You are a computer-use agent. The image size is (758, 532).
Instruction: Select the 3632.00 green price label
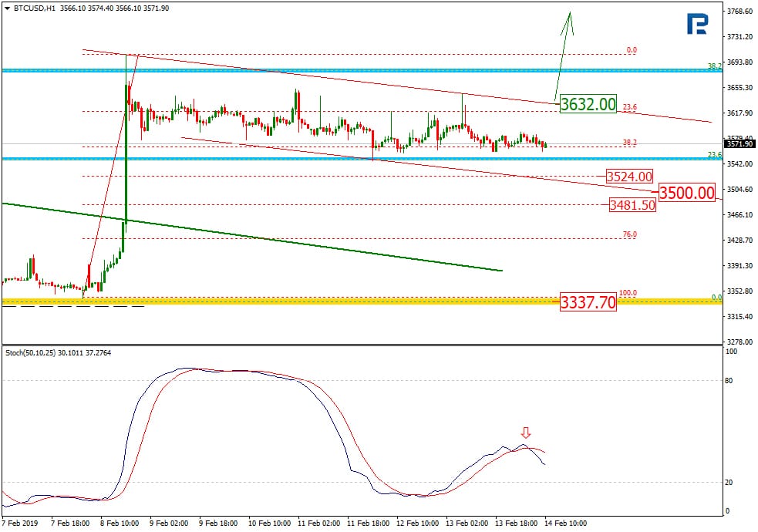click(x=588, y=104)
